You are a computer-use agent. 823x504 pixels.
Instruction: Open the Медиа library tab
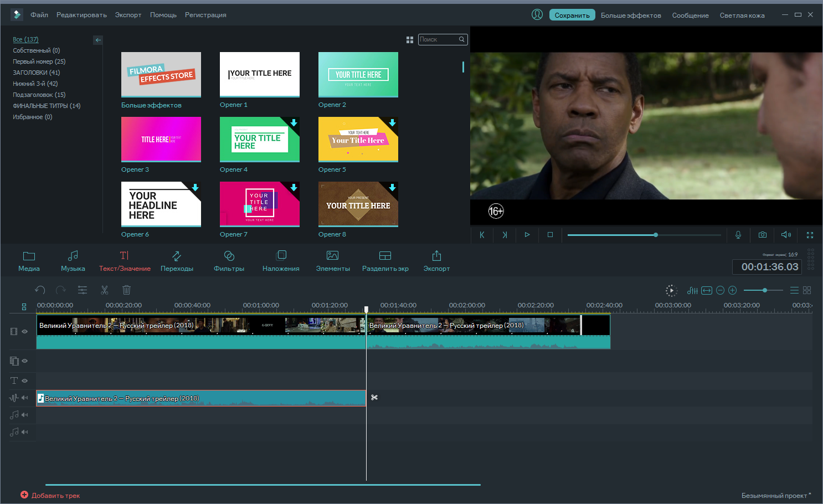[29, 261]
